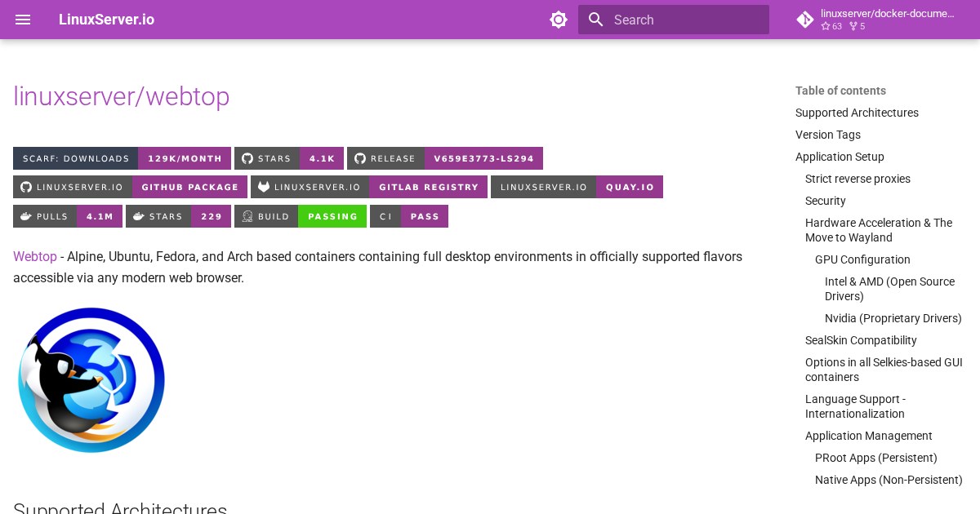980x514 pixels.
Task: Click the repository forks count 5
Action: 857,26
